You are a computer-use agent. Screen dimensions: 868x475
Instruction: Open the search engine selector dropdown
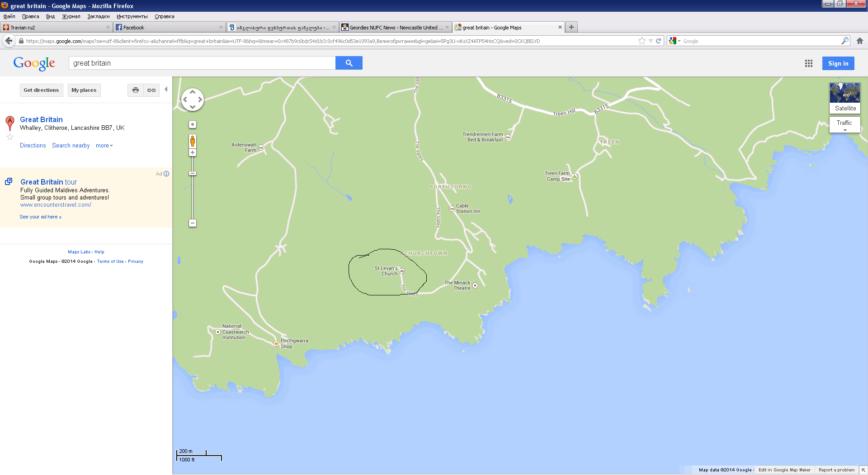675,41
